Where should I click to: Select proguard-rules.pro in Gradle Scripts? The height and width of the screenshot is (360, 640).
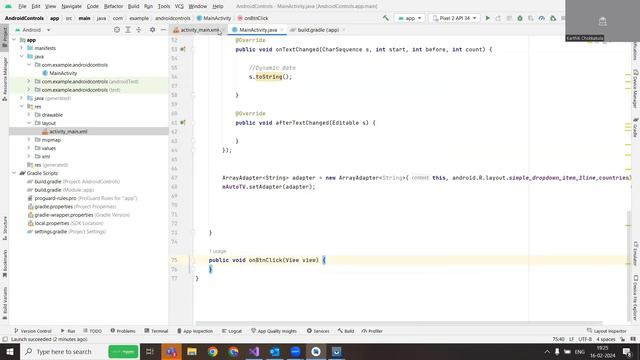(55, 198)
